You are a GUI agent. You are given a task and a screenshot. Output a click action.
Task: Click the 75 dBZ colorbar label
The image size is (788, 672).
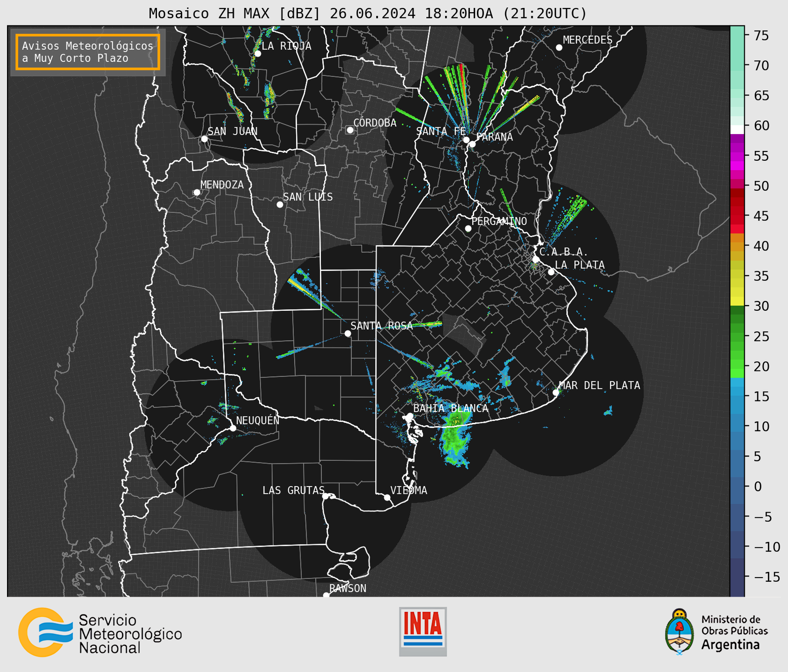[761, 36]
